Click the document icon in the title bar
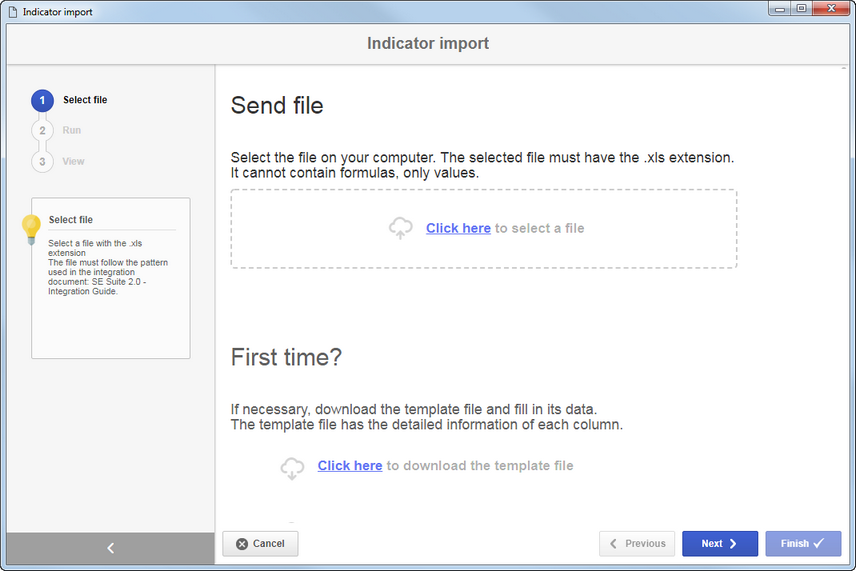The height and width of the screenshot is (571, 856). click(x=13, y=11)
